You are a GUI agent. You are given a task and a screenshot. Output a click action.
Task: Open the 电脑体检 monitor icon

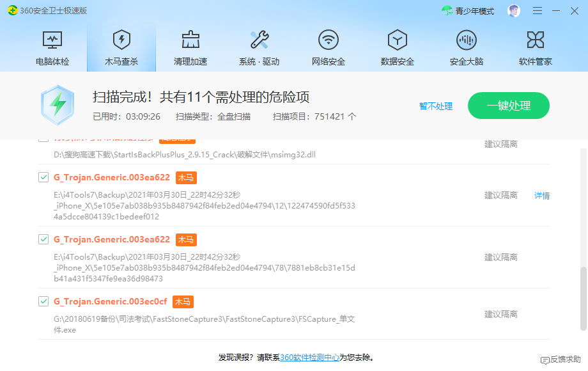(52, 40)
